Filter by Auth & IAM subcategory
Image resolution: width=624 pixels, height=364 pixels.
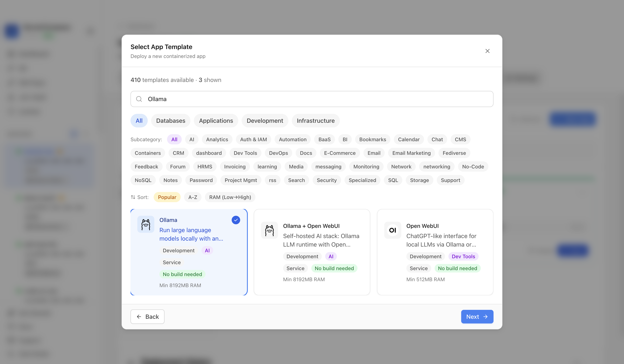(253, 140)
